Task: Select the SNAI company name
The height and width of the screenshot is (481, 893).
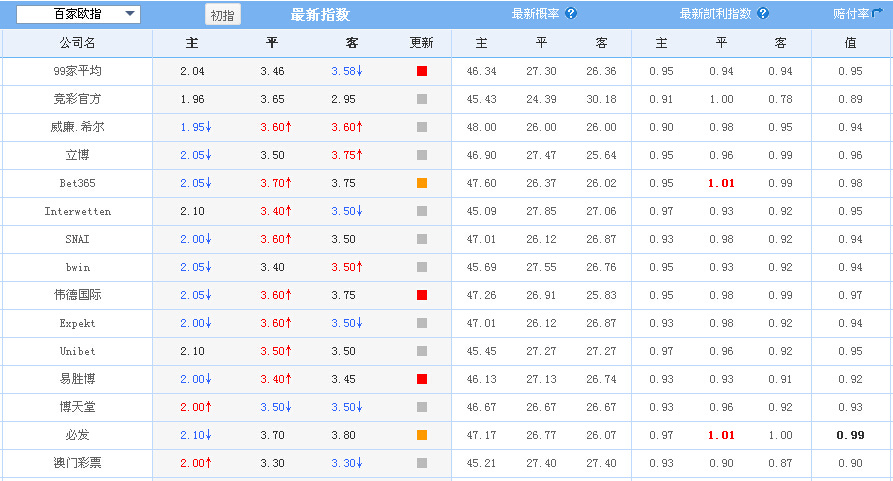Action: click(77, 239)
